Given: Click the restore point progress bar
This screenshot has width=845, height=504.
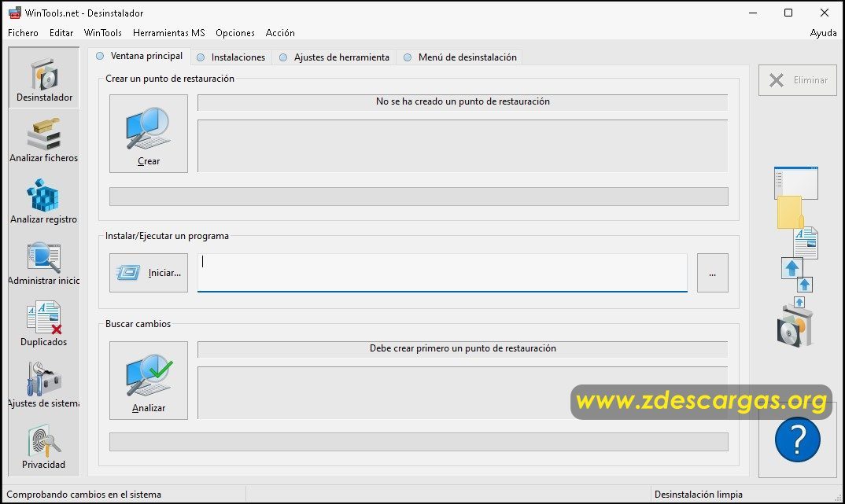Looking at the screenshot, I should pos(419,197).
